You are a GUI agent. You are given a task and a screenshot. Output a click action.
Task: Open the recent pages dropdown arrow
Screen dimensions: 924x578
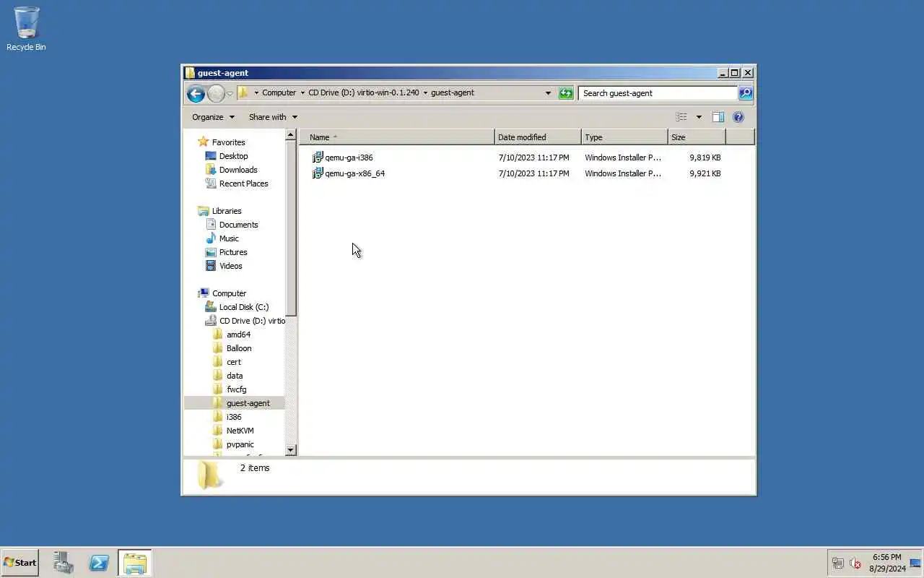tap(230, 94)
